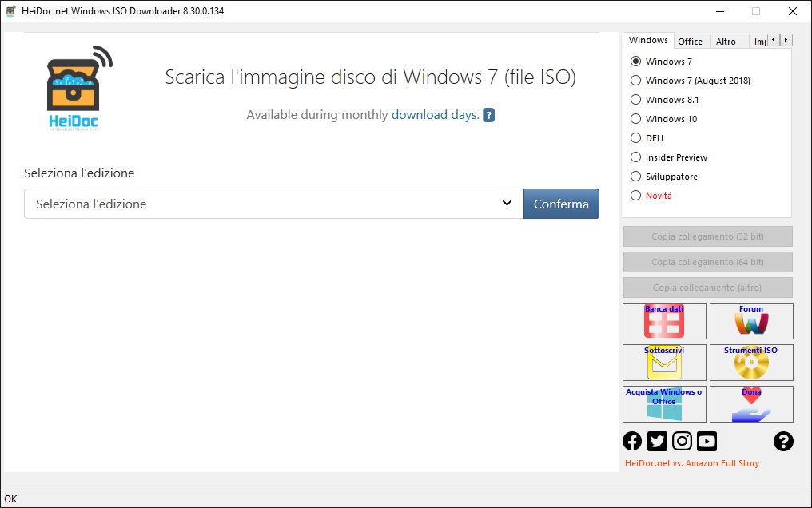Minimize the ISO Downloader window

[x=720, y=11]
